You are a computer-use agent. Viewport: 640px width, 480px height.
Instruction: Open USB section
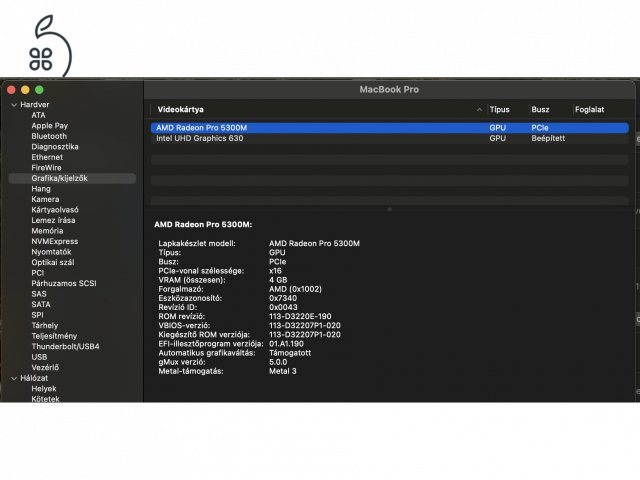click(39, 357)
